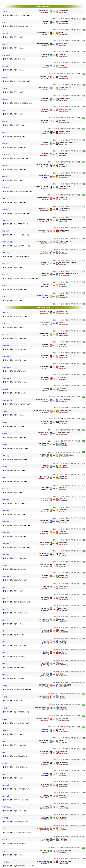Click the Kepez Belediyespor team name
The width and height of the screenshot is (86, 868).
point(42,198)
